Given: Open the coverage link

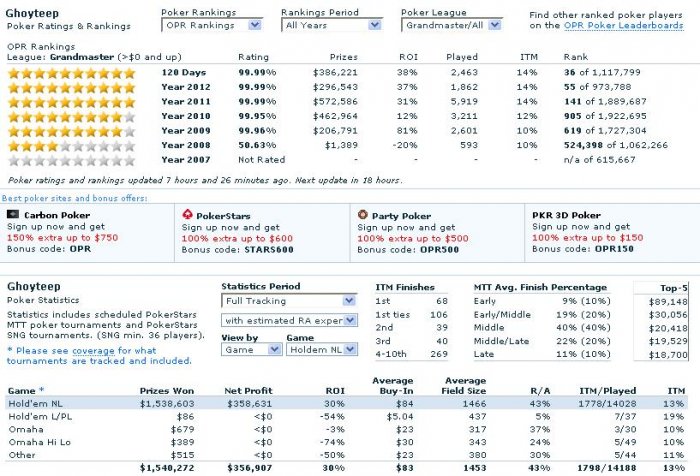Looking at the screenshot, I should pyautogui.click(x=93, y=351).
